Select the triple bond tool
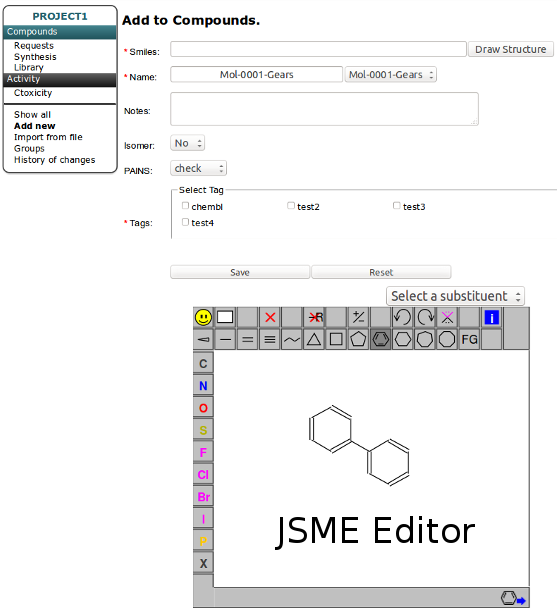This screenshot has width=557, height=608. click(x=270, y=340)
